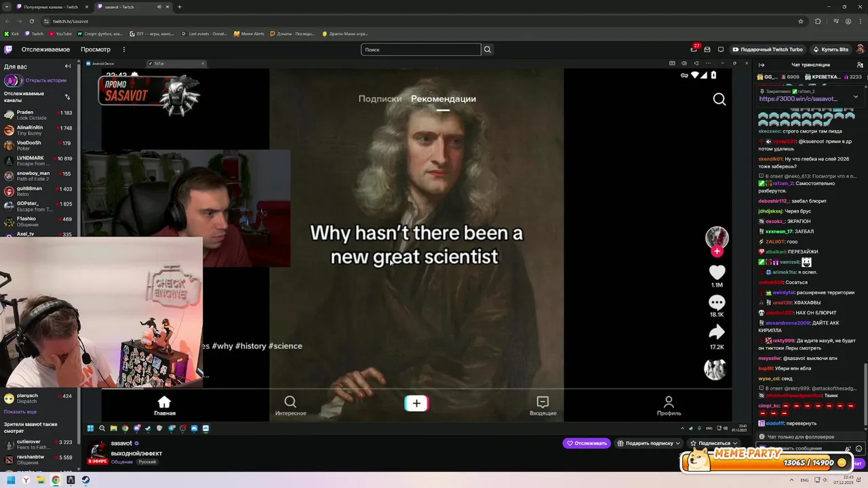Open Praden channel in sidebar

click(x=38, y=115)
